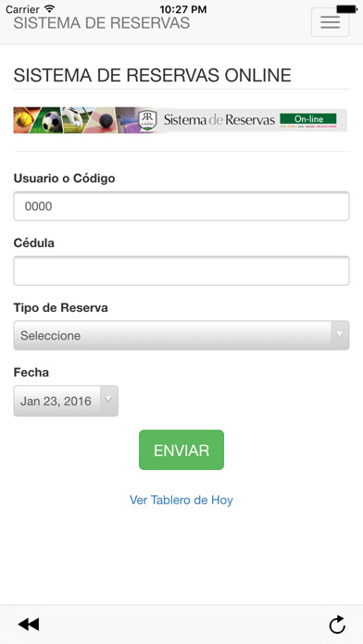
Task: Tap the Sistema de Reservas banner text
Action: [x=219, y=120]
